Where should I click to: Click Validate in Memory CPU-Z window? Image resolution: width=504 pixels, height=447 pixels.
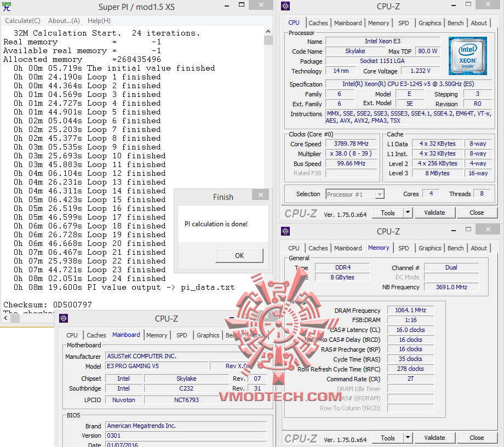tap(434, 438)
